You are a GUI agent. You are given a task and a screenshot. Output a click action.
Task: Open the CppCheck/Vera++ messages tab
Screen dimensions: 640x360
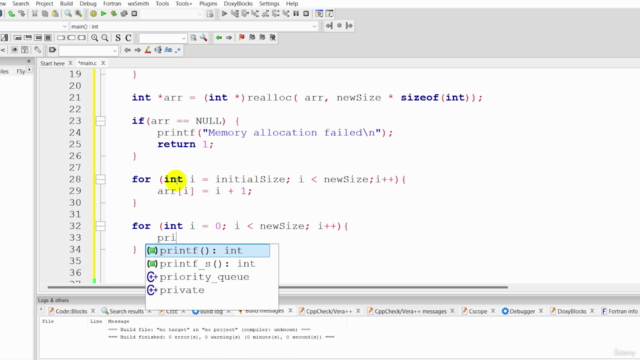(x=410, y=311)
